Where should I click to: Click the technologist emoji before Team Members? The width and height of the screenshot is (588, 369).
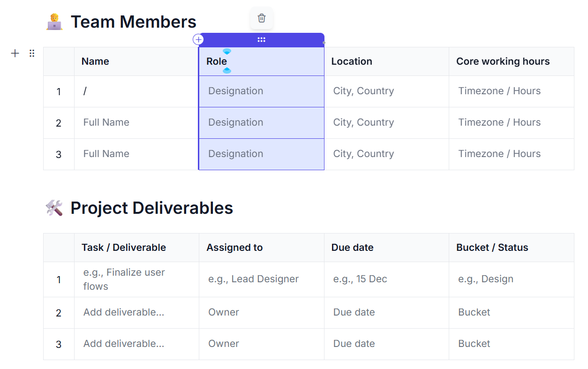pyautogui.click(x=53, y=21)
